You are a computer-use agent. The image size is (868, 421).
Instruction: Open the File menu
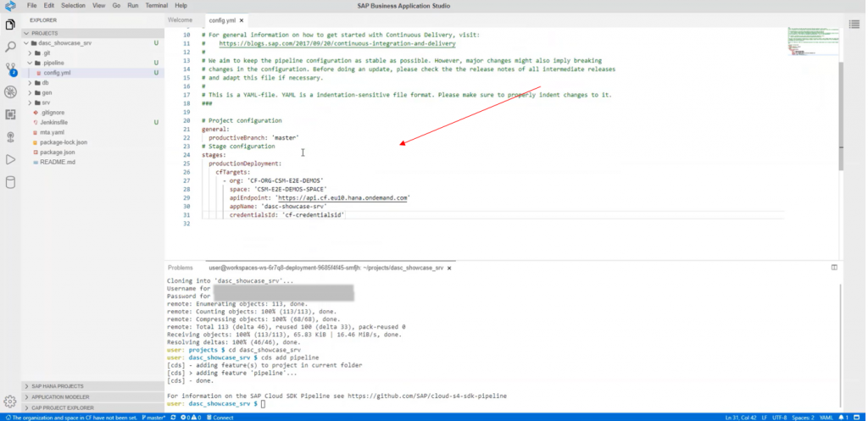click(x=31, y=6)
